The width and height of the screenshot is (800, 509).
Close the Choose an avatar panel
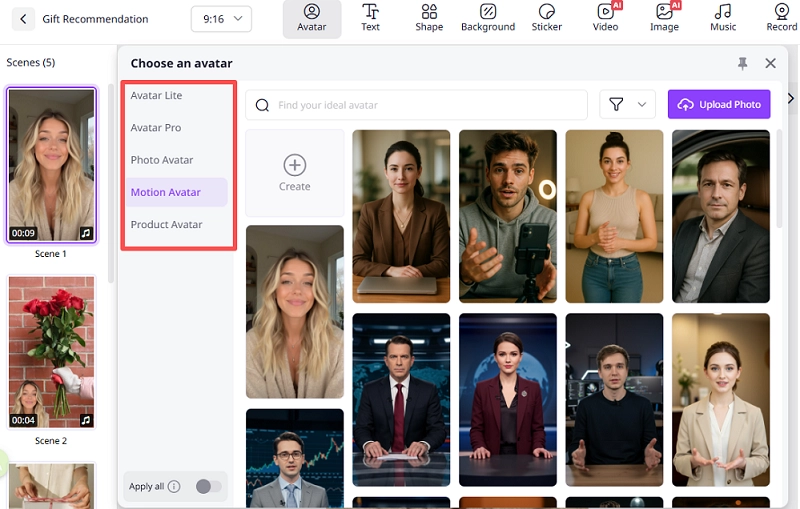tap(770, 63)
